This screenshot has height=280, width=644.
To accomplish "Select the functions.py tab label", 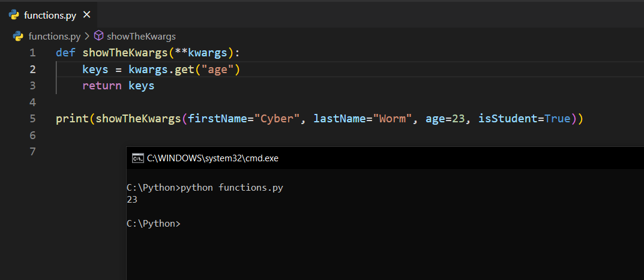I will tap(50, 14).
